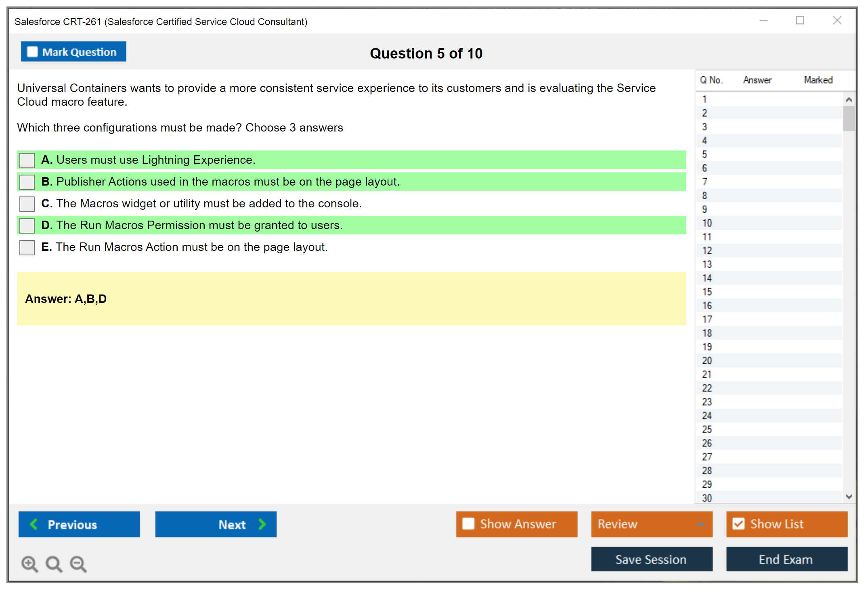Check answer A Lightning Experience option
Screen dimensions: 868x593
(27, 160)
